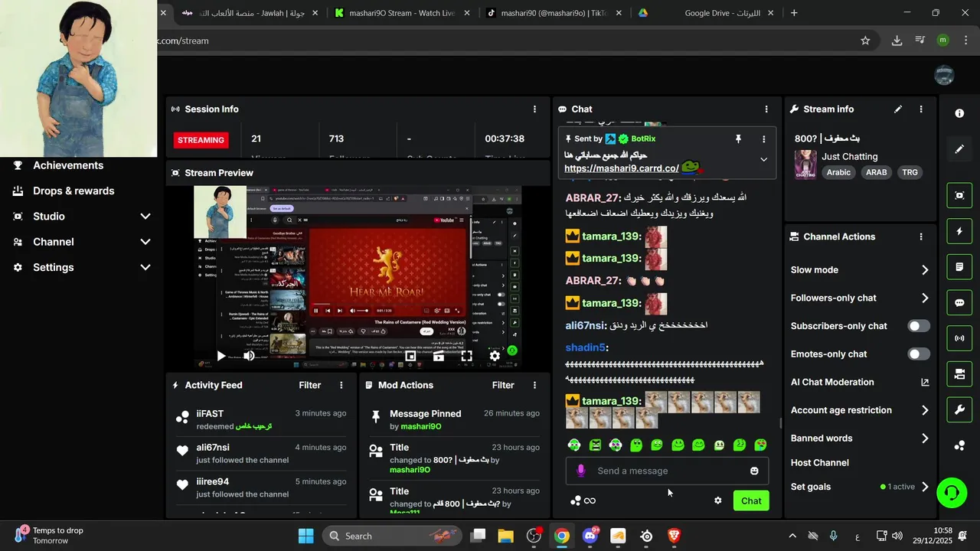Open green headset support button
The height and width of the screenshot is (551, 980).
pos(952,492)
